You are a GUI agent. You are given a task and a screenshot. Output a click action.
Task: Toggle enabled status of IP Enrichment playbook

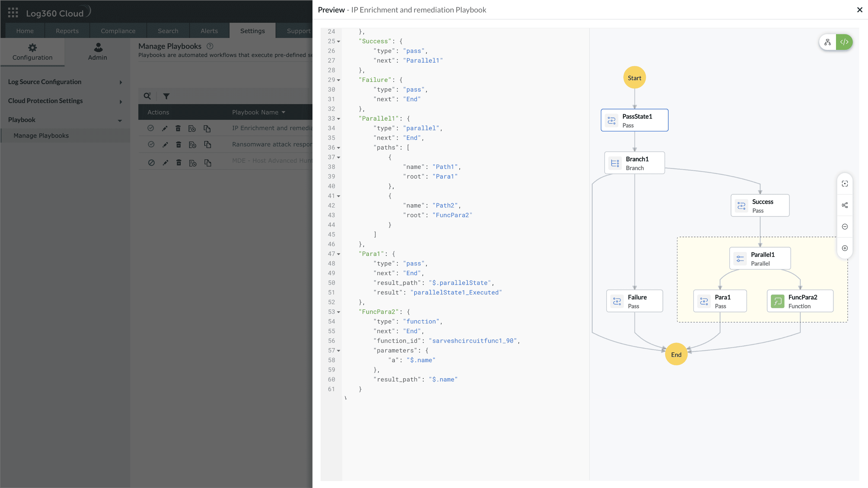pos(151,128)
